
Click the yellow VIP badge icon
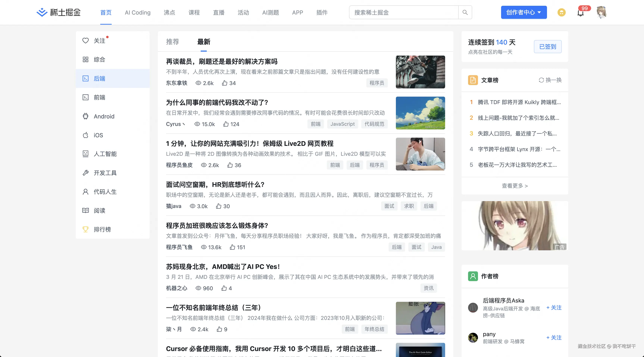[x=561, y=12]
